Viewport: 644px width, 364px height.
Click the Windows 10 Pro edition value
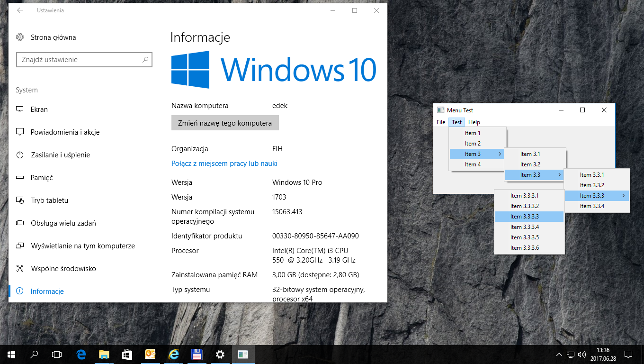coord(297,182)
